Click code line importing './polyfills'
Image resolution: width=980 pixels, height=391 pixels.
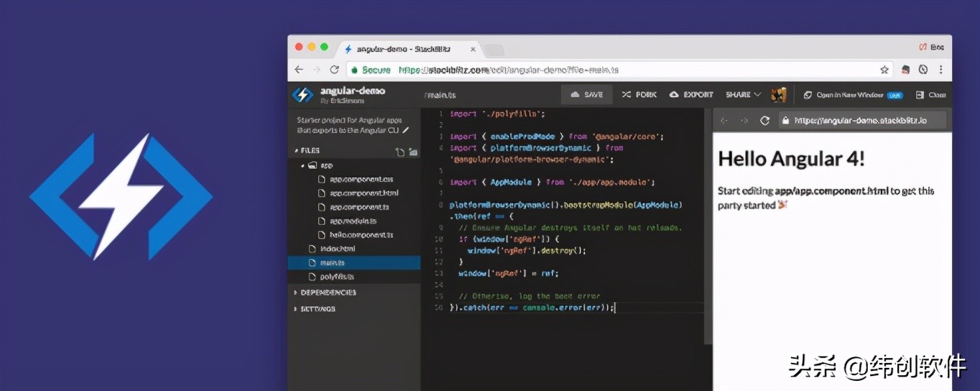(498, 114)
